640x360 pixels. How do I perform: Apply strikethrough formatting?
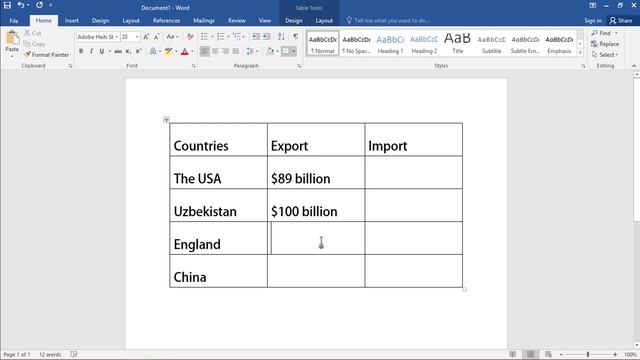(118, 51)
